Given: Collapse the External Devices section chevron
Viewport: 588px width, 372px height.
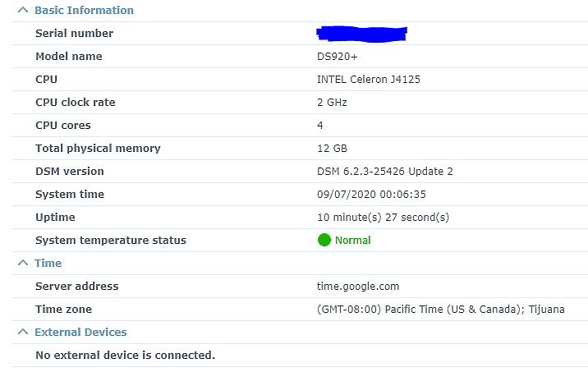Looking at the screenshot, I should [23, 332].
